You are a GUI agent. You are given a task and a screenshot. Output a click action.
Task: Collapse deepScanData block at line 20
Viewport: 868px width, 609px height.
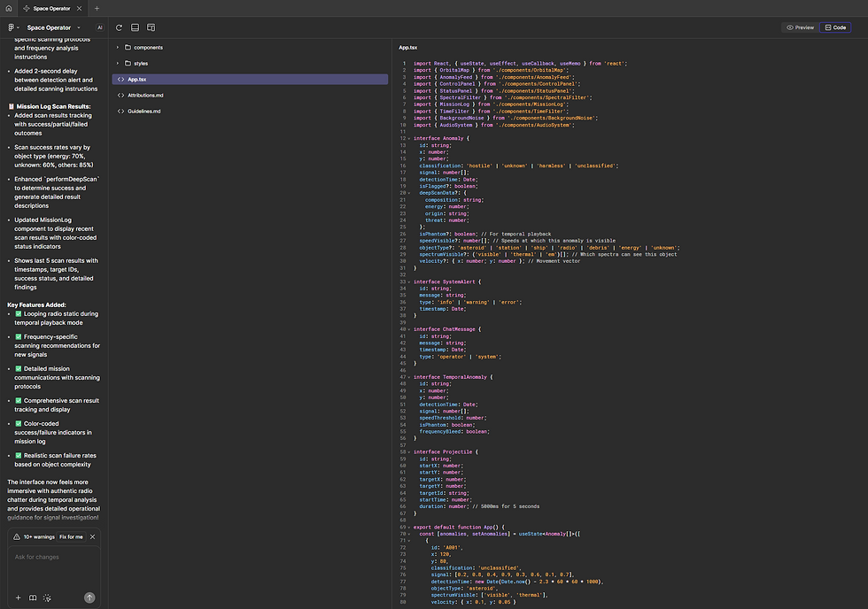tap(409, 193)
